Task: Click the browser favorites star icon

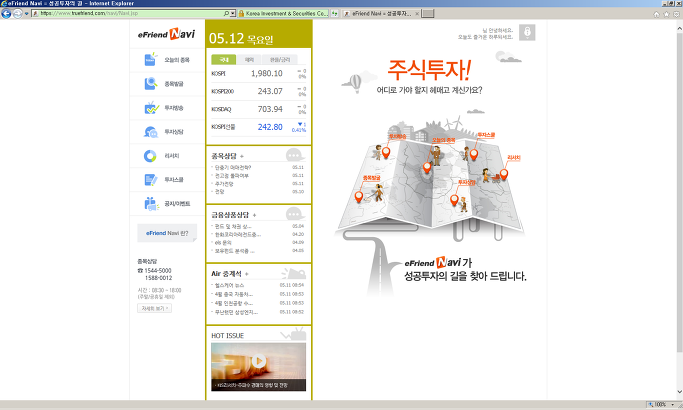Action: tap(666, 14)
